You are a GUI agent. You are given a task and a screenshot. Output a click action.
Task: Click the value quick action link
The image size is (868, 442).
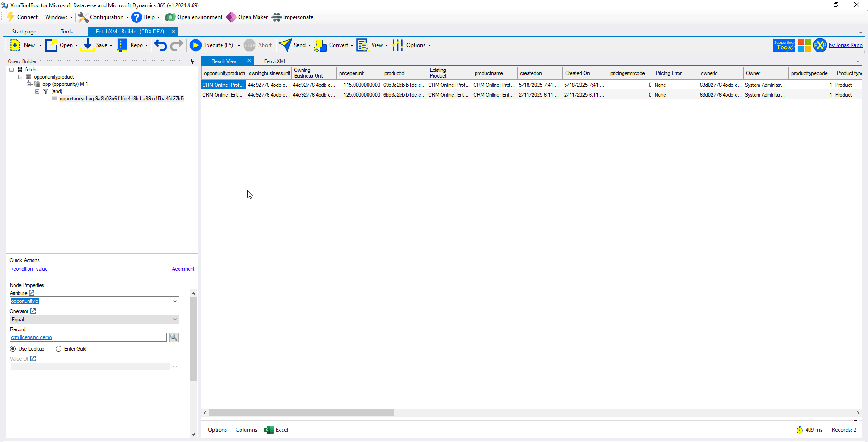click(42, 269)
